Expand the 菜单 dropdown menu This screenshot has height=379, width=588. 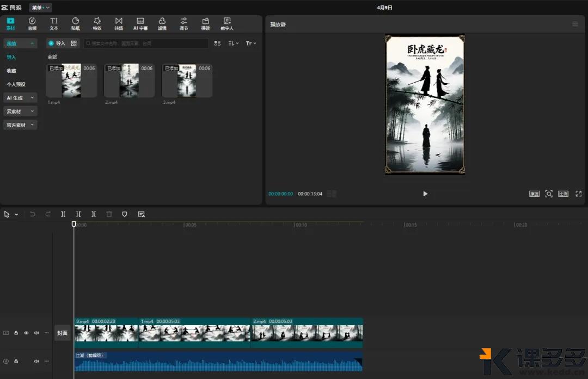(40, 8)
